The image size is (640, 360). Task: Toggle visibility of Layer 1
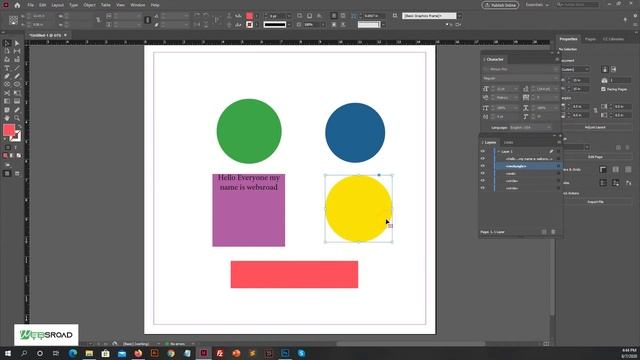482,151
